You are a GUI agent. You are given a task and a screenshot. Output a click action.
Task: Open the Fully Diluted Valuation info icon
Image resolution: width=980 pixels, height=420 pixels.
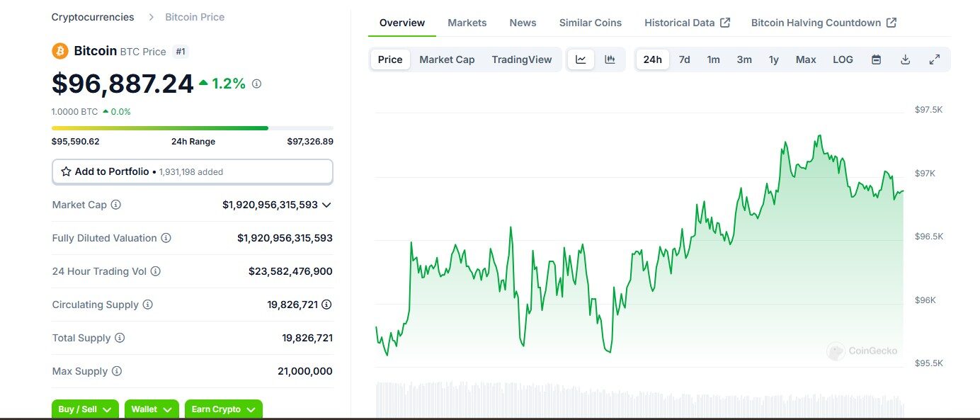pyautogui.click(x=166, y=238)
